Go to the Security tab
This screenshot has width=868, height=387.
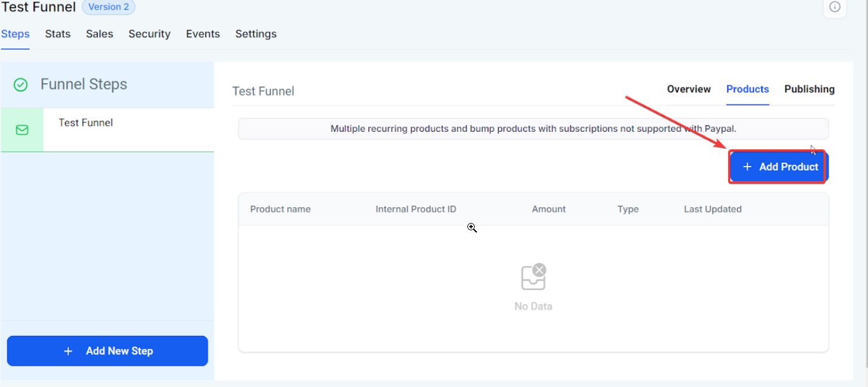pyautogui.click(x=149, y=34)
